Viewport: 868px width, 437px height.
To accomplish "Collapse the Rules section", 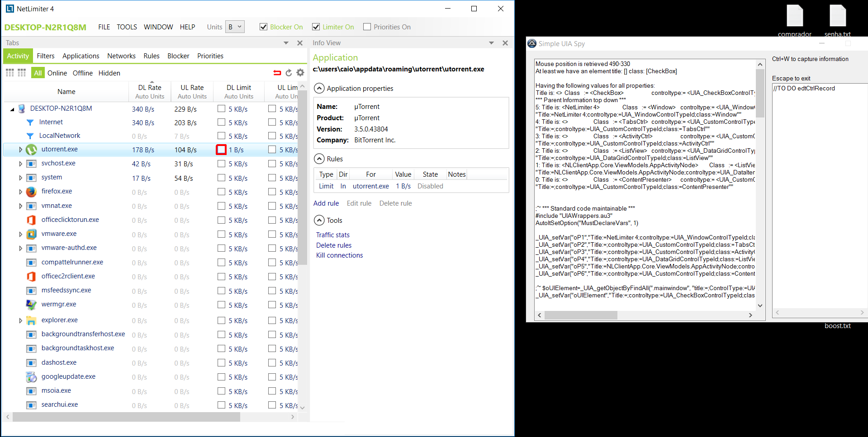I will pos(319,159).
